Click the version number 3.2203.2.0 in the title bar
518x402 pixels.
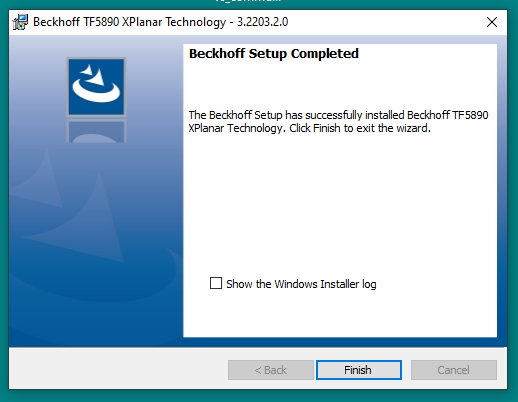point(262,22)
